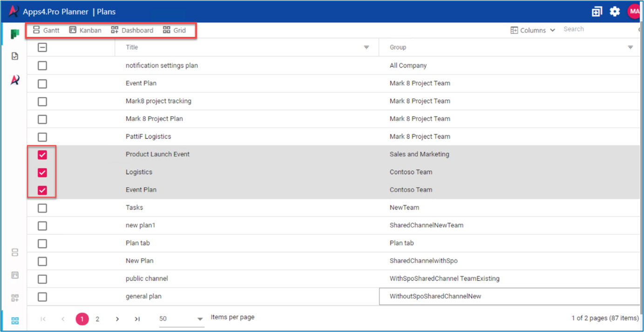
Task: Click the next page arrow
Action: point(117,319)
